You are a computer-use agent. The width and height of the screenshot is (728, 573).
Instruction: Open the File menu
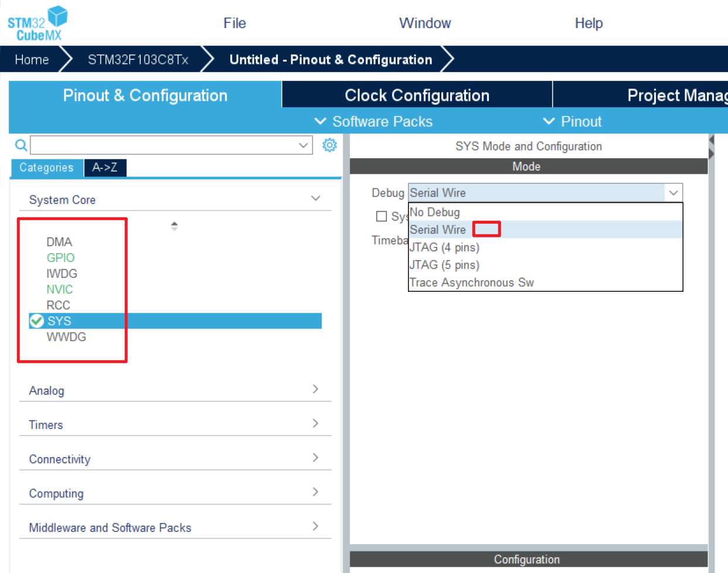[x=234, y=23]
